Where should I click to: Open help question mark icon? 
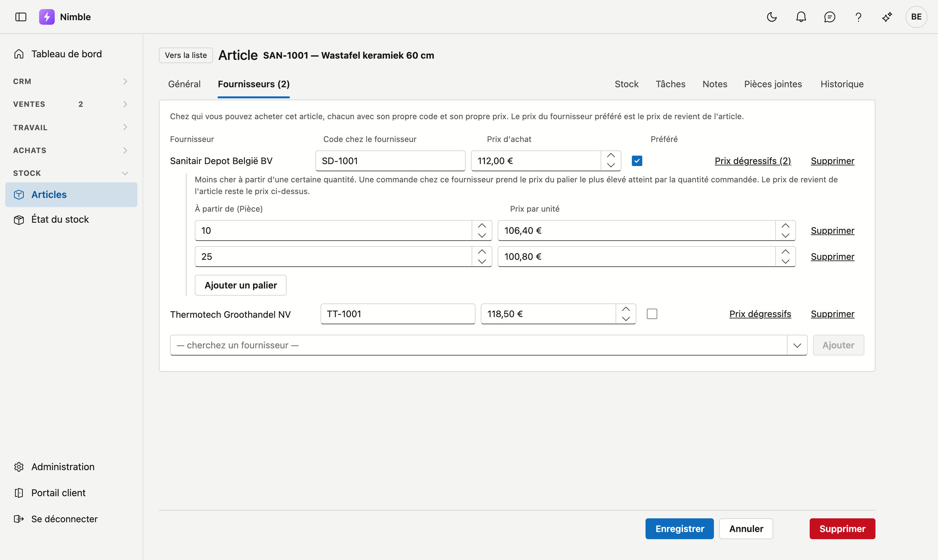pos(858,17)
